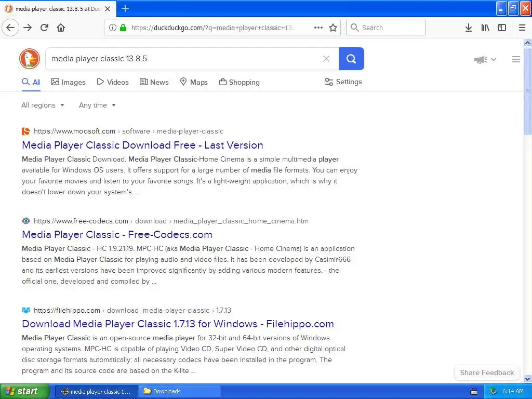Switch to the Videos tab
The height and width of the screenshot is (399, 532).
point(113,82)
